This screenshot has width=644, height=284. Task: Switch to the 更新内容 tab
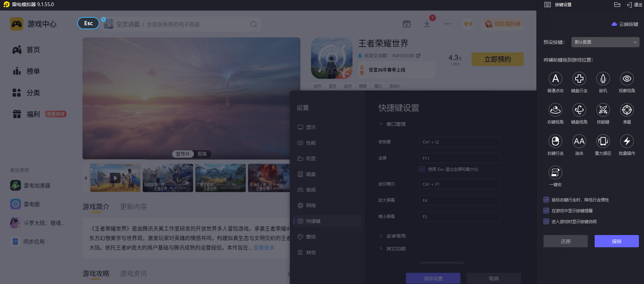click(133, 206)
